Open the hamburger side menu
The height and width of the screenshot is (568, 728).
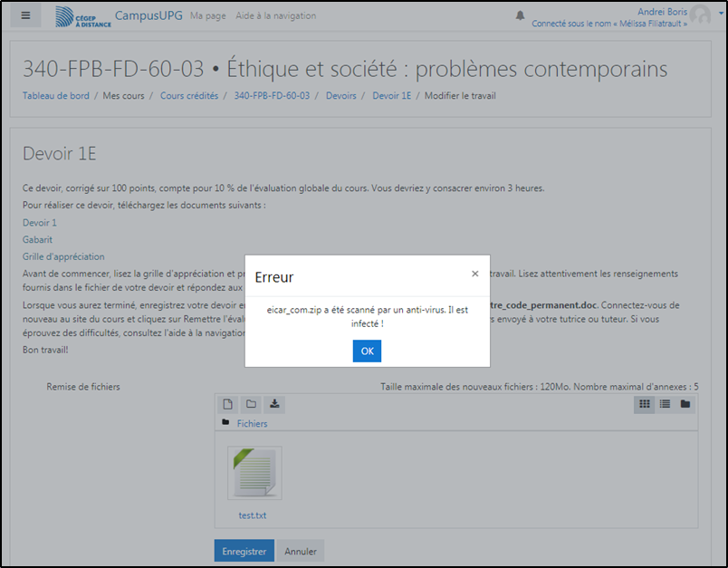tap(25, 15)
